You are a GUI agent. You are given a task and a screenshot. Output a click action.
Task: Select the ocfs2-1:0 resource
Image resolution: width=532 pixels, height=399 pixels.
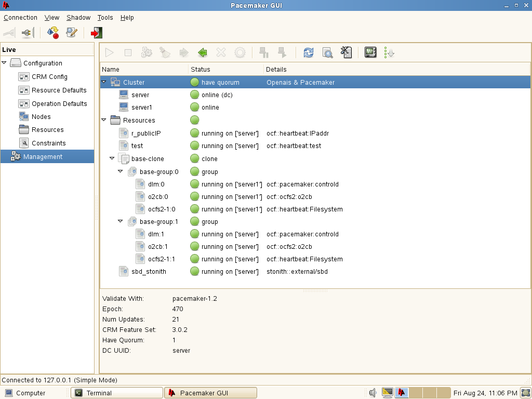315,209
